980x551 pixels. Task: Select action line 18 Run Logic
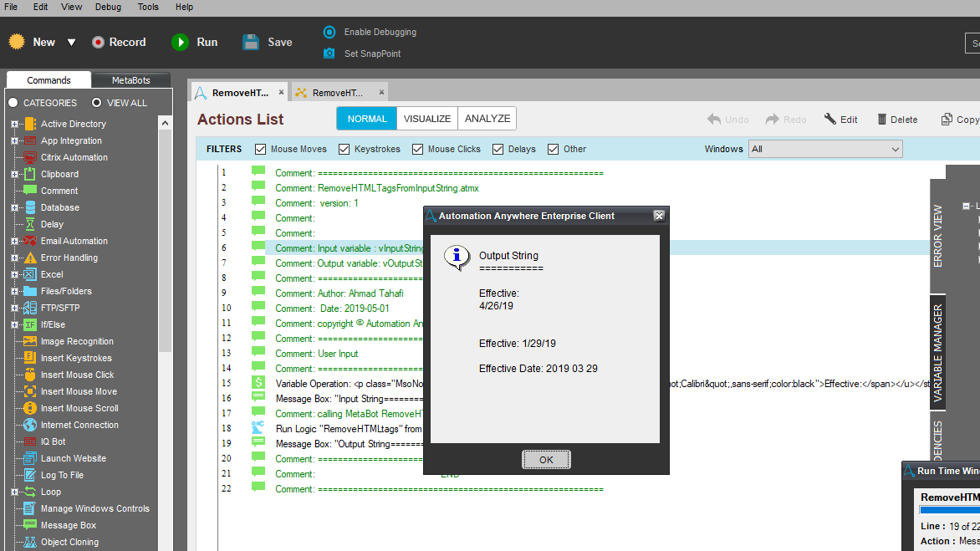click(x=345, y=428)
